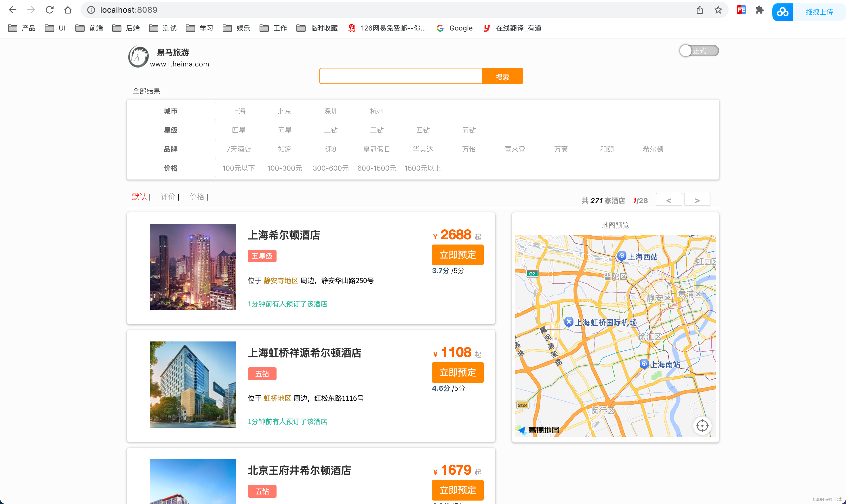Viewport: 846px width, 504px height.
Task: Go to previous results page arrow
Action: (669, 200)
